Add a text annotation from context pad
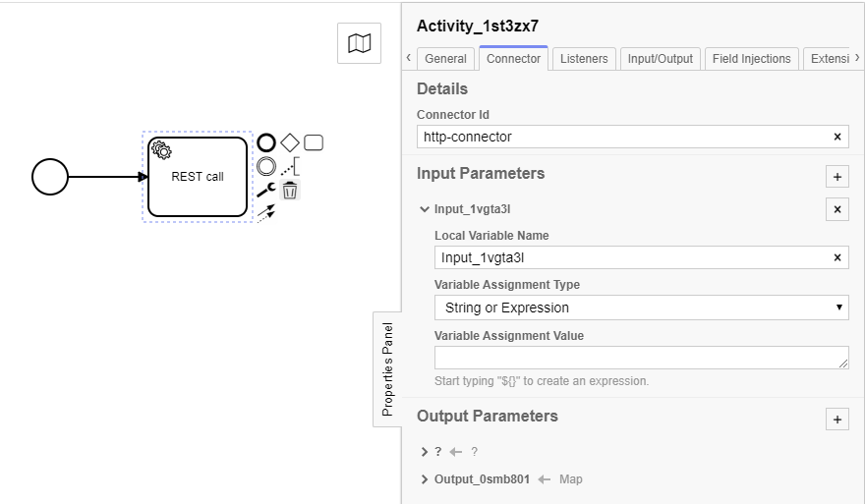This screenshot has width=865, height=504. point(290,167)
